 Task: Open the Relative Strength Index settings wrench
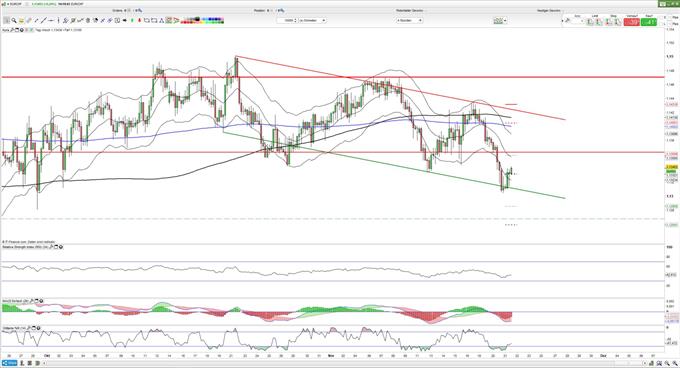51,247
